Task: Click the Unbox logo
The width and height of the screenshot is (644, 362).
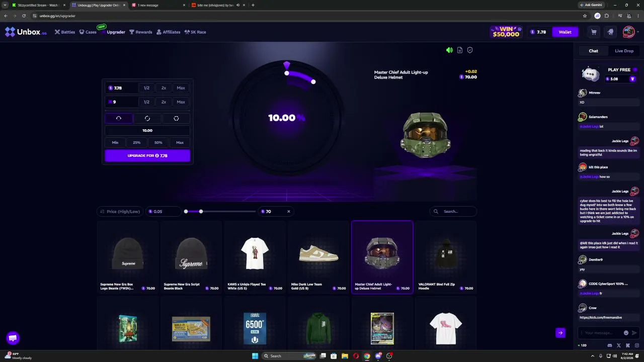Action: point(26,32)
